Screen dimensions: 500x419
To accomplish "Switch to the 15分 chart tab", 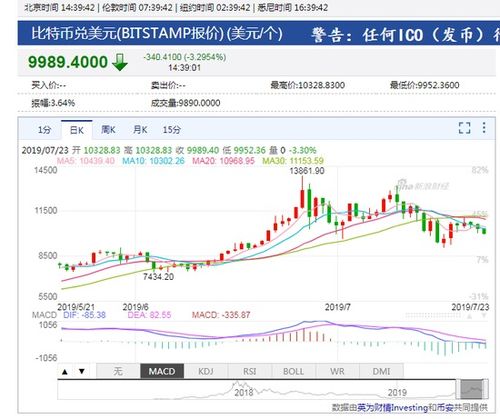I will (172, 130).
